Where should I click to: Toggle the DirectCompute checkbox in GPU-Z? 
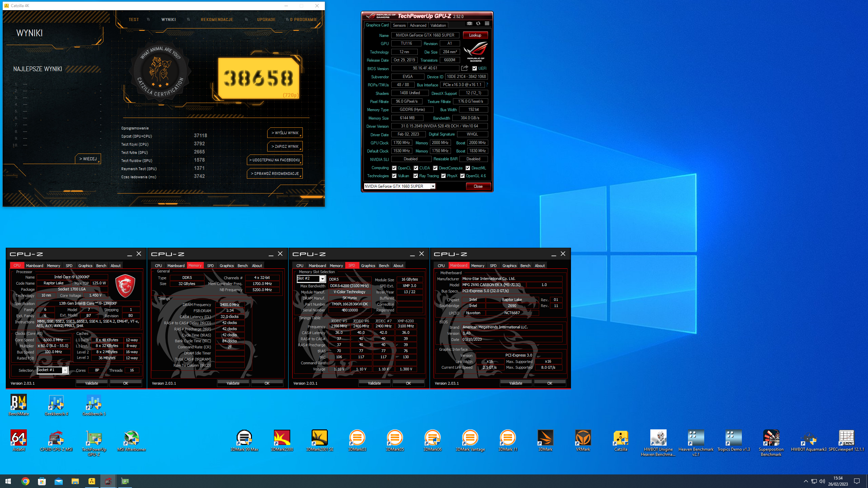click(x=435, y=168)
